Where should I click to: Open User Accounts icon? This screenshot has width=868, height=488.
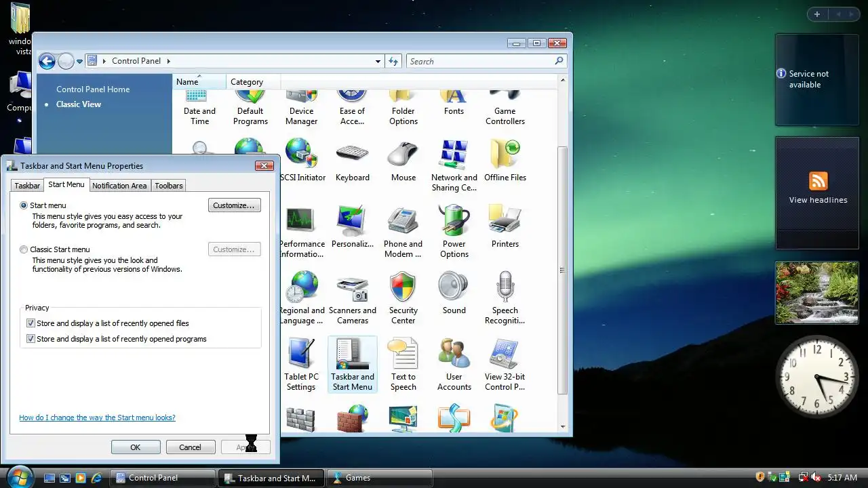click(454, 365)
